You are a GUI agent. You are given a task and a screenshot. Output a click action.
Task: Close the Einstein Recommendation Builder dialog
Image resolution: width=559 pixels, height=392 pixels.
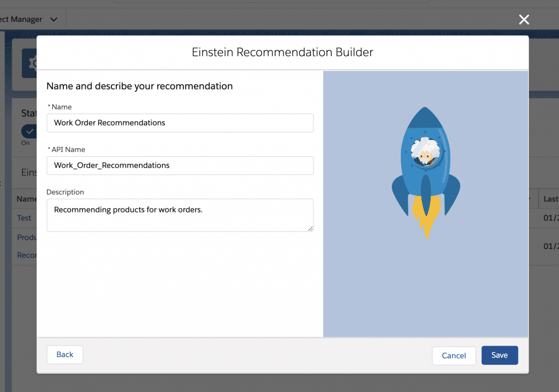(x=524, y=20)
